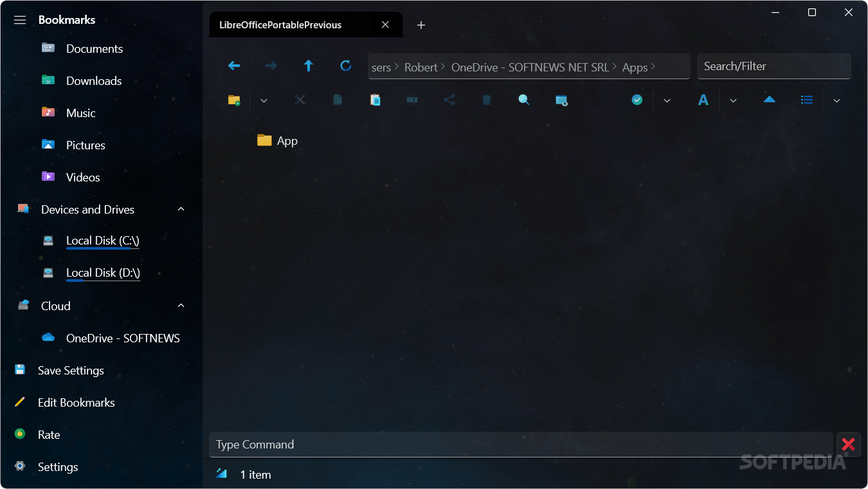Open the hamburger menu next to Bookmarks
Viewport: 868px width, 489px height.
pos(20,20)
